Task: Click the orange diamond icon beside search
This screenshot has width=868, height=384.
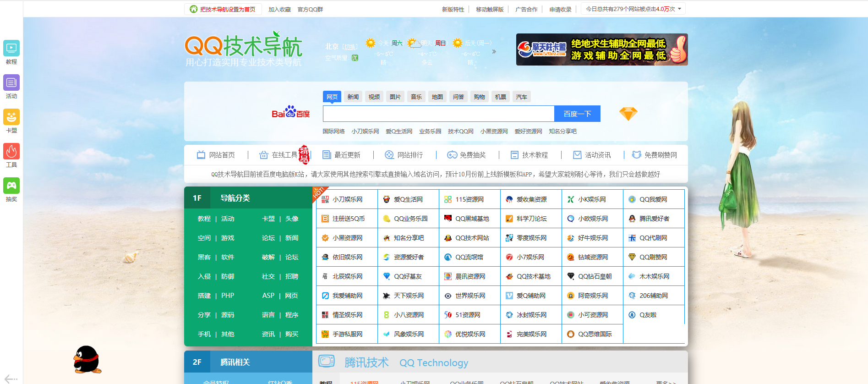Action: (628, 114)
